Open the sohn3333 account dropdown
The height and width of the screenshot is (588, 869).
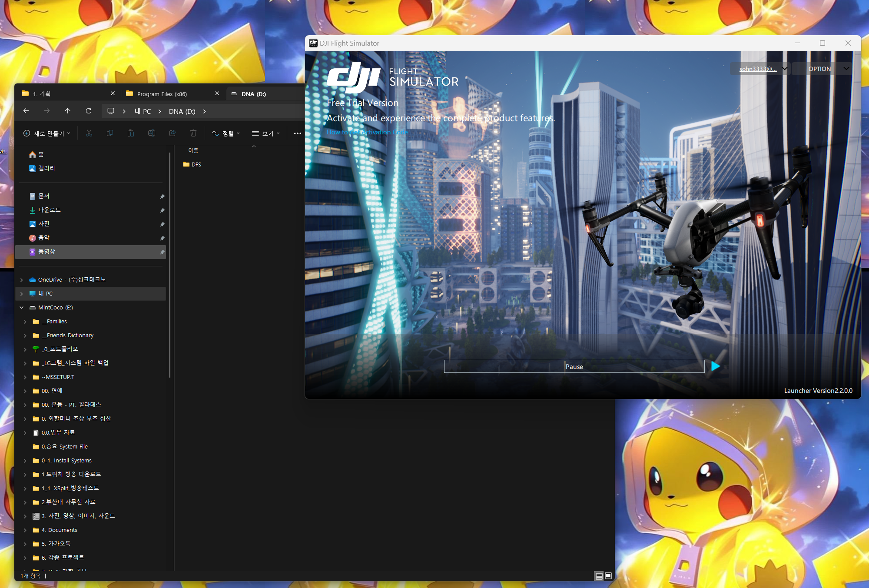[x=760, y=69]
